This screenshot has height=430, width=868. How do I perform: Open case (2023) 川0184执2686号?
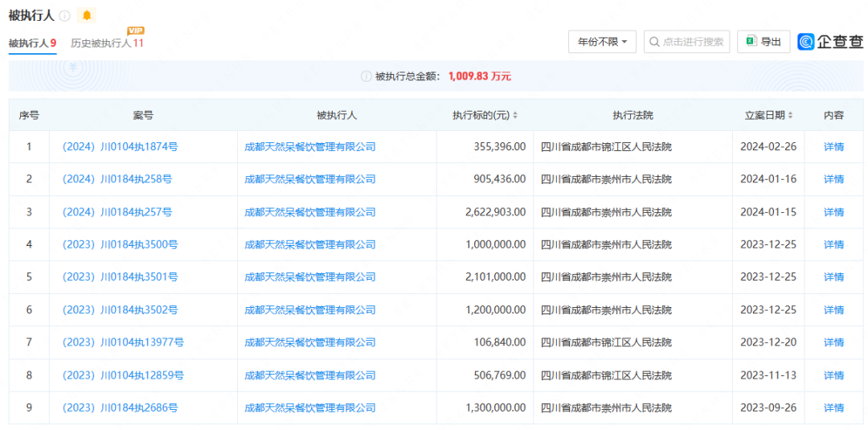(x=120, y=407)
